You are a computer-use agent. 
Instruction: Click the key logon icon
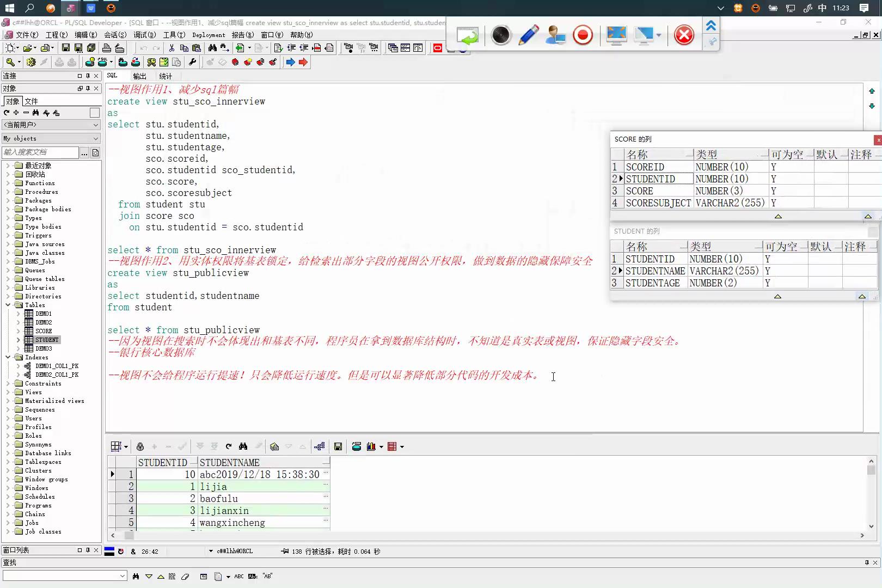[x=10, y=62]
